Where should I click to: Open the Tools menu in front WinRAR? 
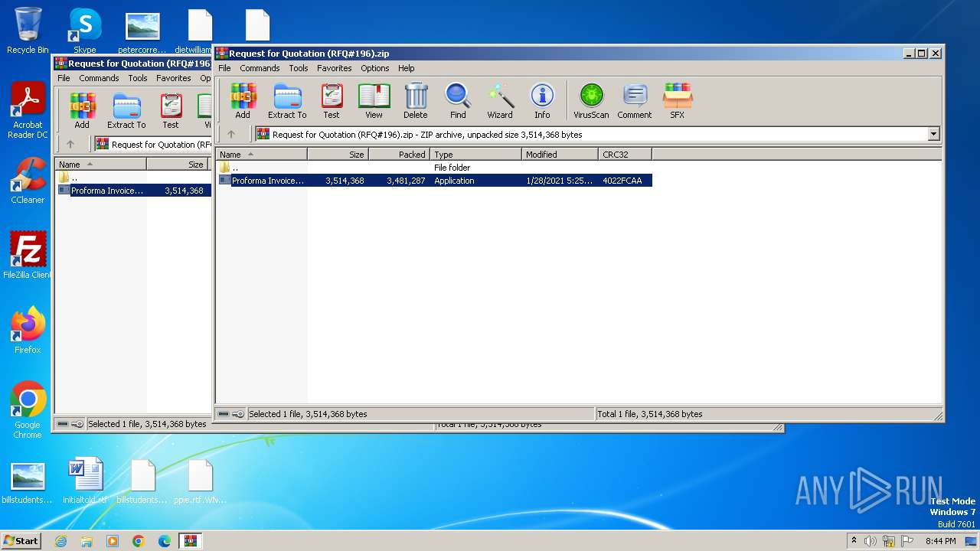(x=299, y=68)
